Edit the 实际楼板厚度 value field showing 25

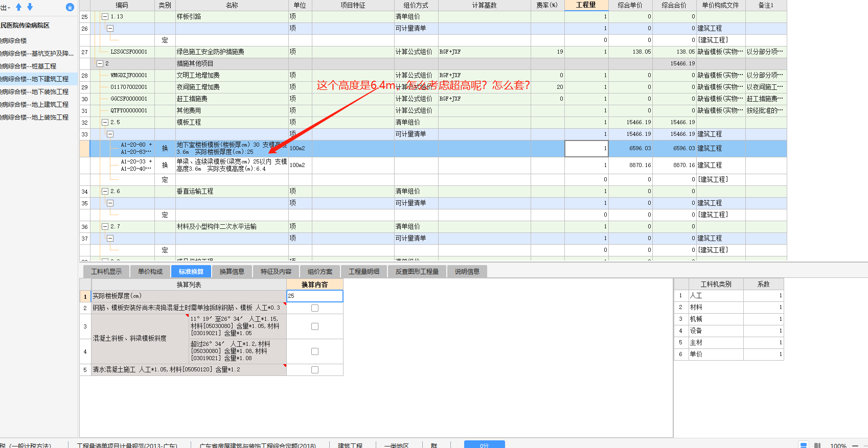click(314, 296)
